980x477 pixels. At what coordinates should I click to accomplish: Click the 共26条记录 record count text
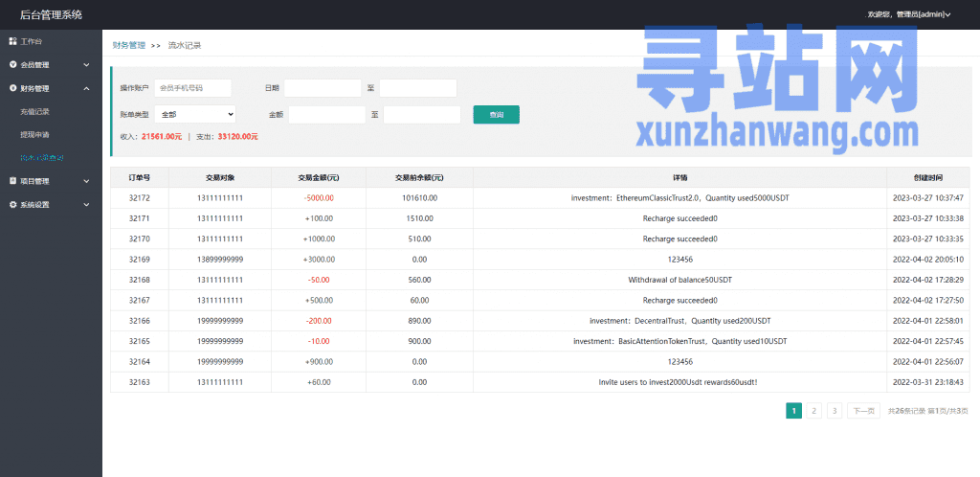pos(905,411)
